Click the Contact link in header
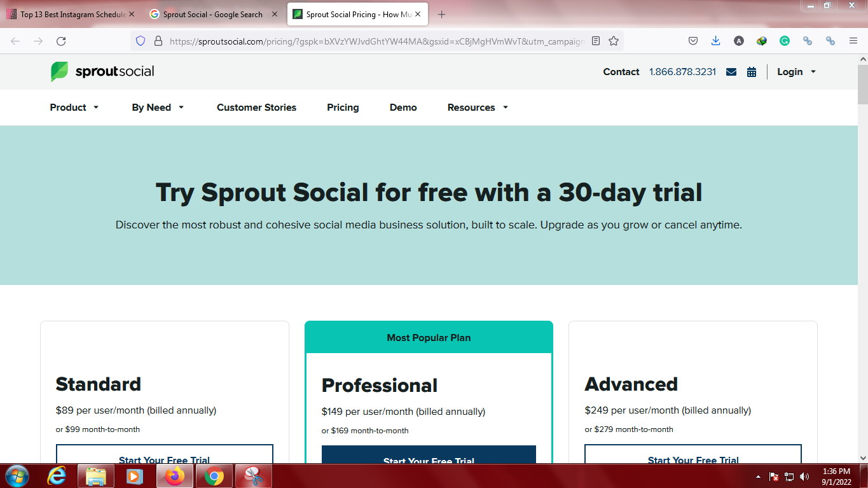Image resolution: width=868 pixels, height=488 pixels. point(621,72)
